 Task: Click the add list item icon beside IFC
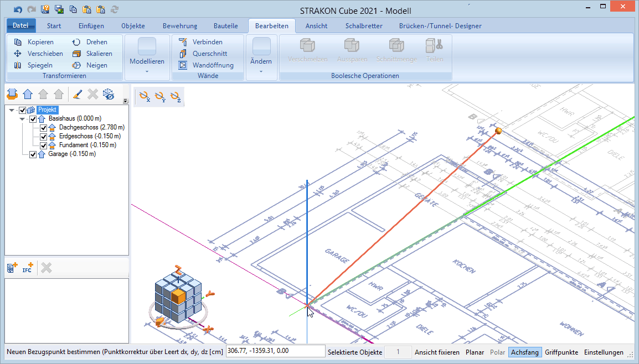(12, 268)
